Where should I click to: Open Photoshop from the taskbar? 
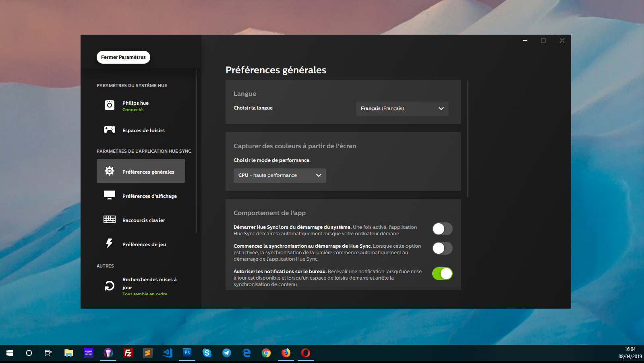(187, 353)
